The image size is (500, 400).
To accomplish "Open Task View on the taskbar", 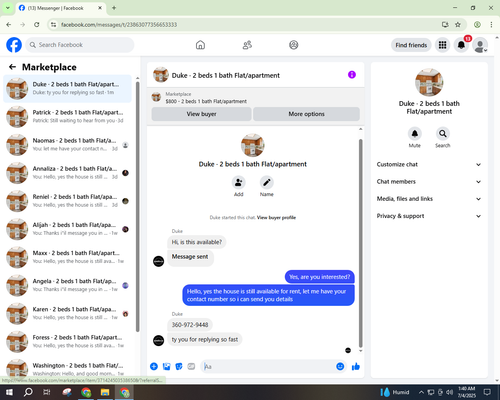I will pos(47,392).
